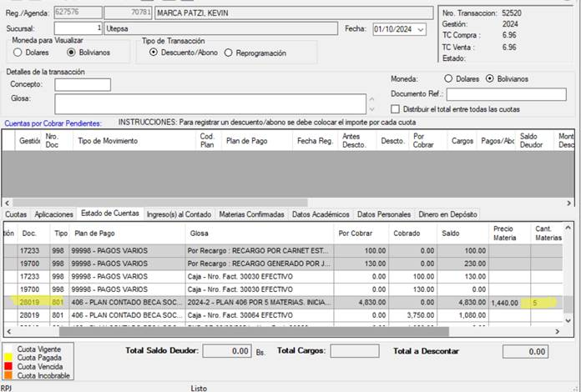
Task: Click the lower grid horizontal scrollbar thumb
Action: (254, 332)
